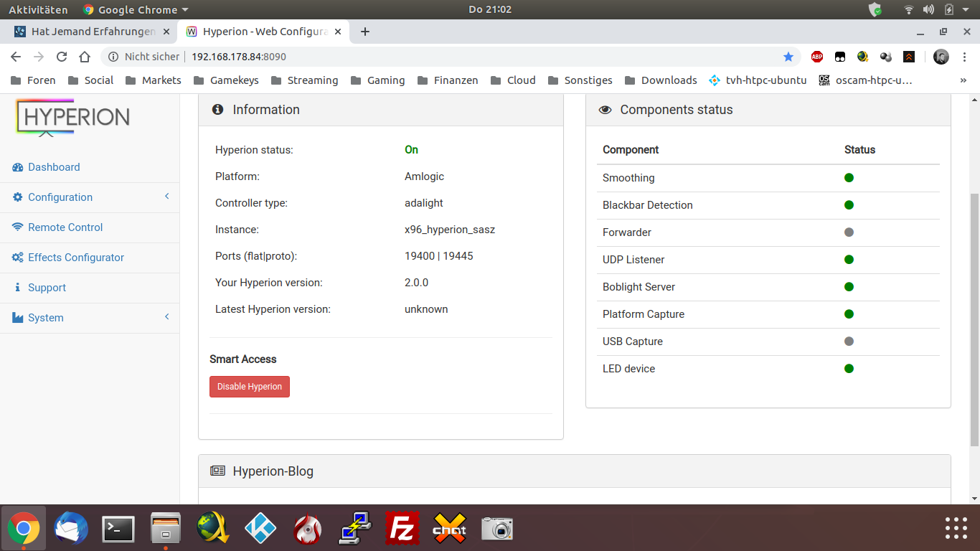The width and height of the screenshot is (980, 551).
Task: Open the Gaming bookmark folder
Action: pyautogui.click(x=378, y=80)
